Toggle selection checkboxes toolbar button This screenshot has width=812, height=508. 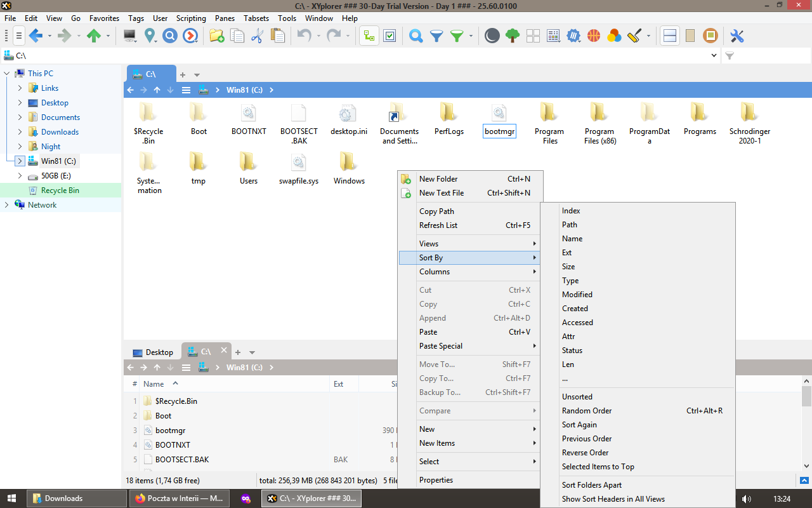pyautogui.click(x=390, y=36)
